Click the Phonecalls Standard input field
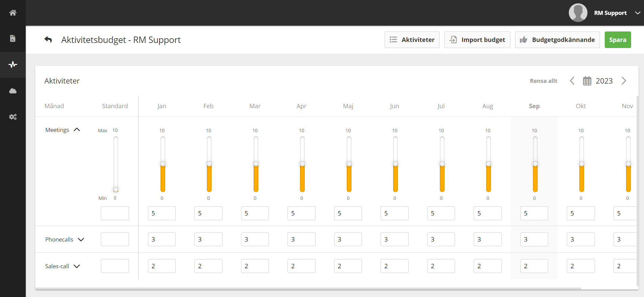Screen dimensions: 644x297 [115, 239]
